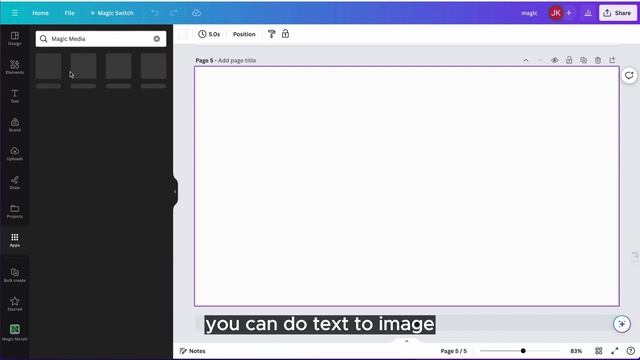The image size is (640, 360).
Task: Edit the 5.0s page duration
Action: [x=209, y=34]
